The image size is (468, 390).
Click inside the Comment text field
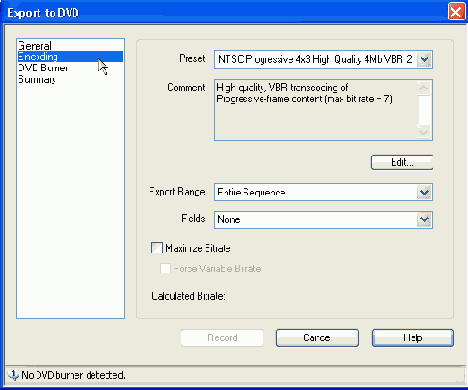pyautogui.click(x=315, y=110)
